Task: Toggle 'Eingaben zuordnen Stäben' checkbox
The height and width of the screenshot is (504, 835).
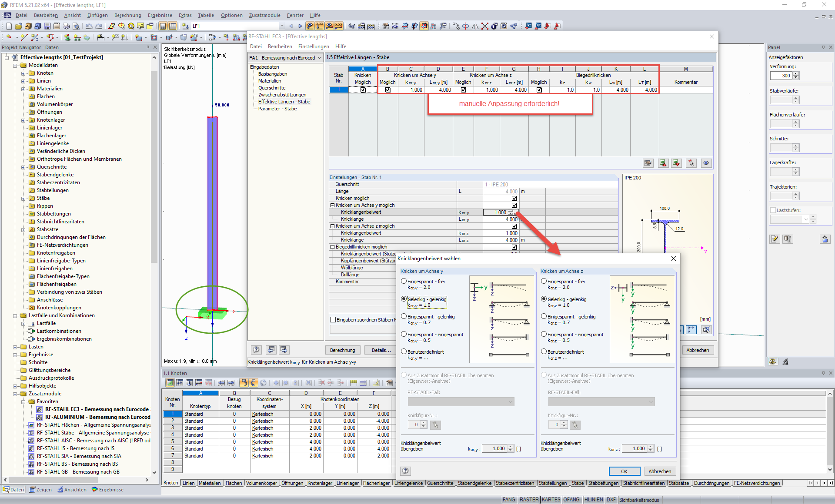Action: point(333,320)
